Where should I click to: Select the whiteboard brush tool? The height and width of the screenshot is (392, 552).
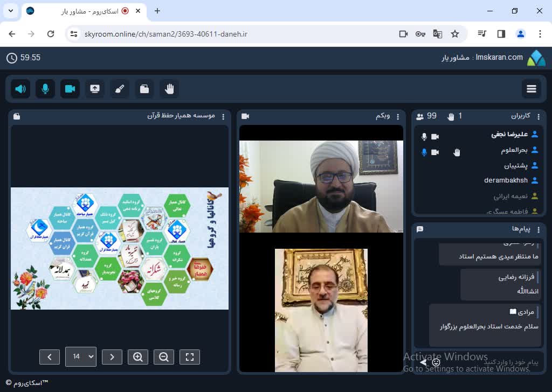click(120, 89)
